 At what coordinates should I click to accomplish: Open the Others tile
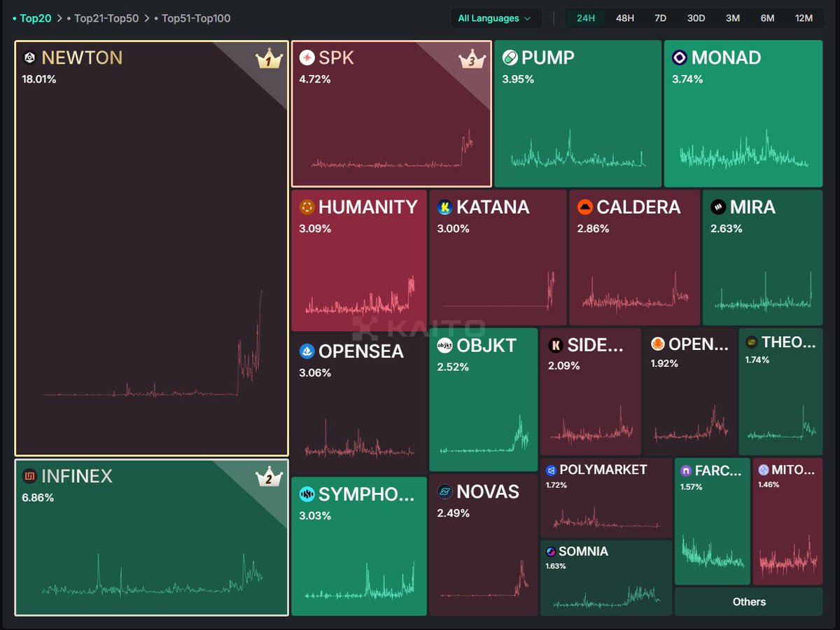click(x=749, y=602)
